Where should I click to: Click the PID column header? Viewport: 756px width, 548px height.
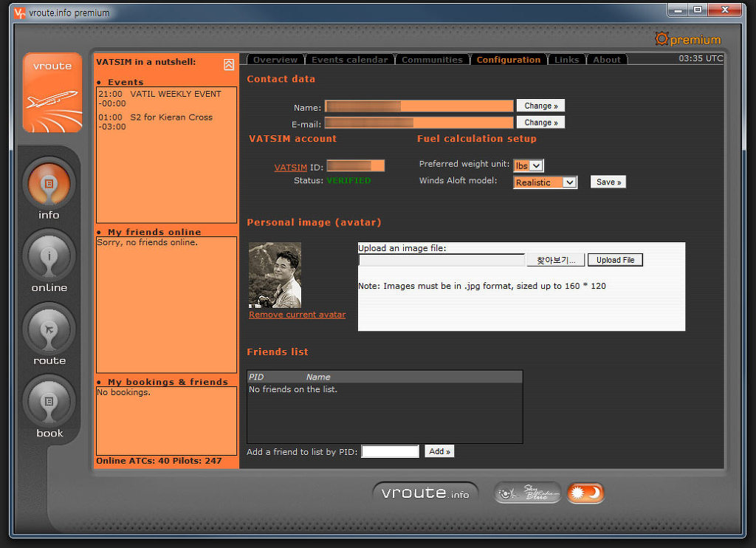coord(256,377)
